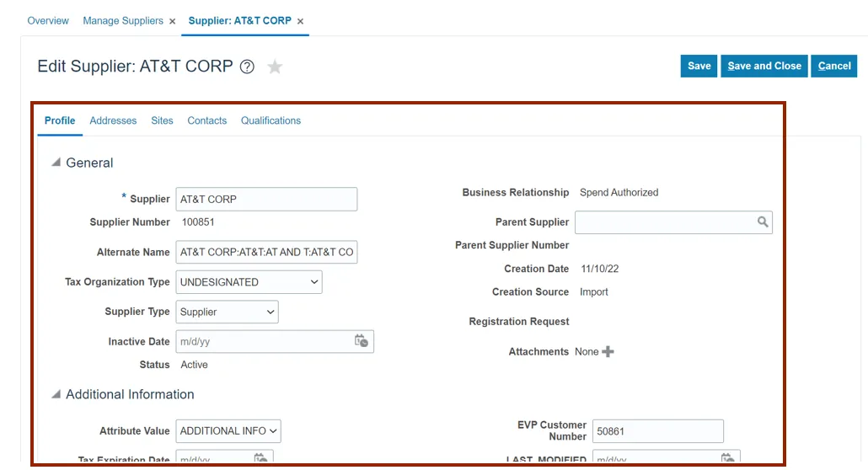Image resolution: width=868 pixels, height=470 pixels.
Task: Open the Inactive Date calendar picker
Action: tap(361, 341)
